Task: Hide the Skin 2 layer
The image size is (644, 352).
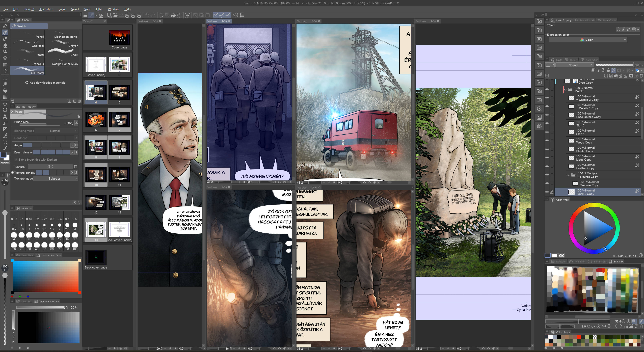Action: click(547, 123)
